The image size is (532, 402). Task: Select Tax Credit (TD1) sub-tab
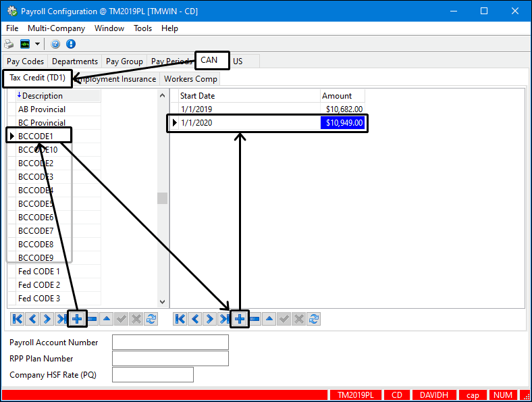[37, 78]
